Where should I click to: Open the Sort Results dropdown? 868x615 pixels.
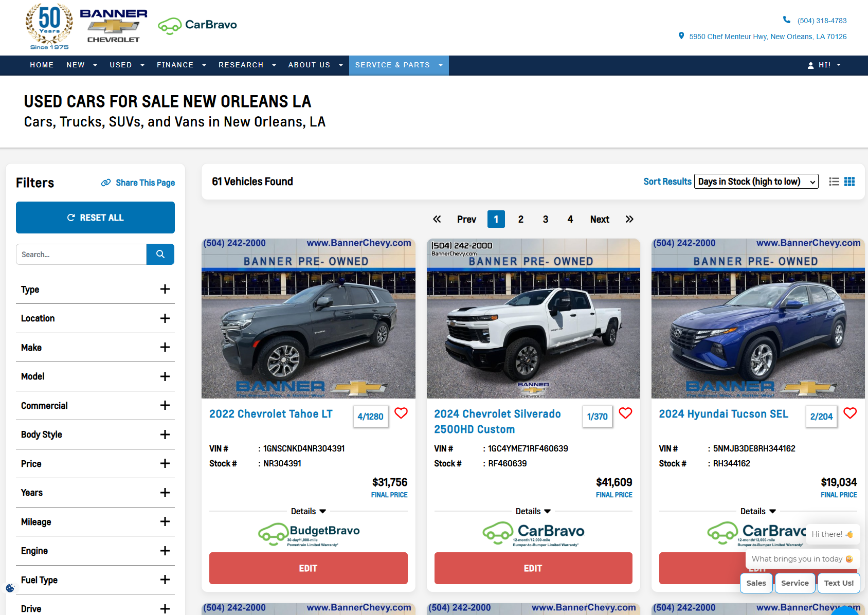pyautogui.click(x=756, y=182)
